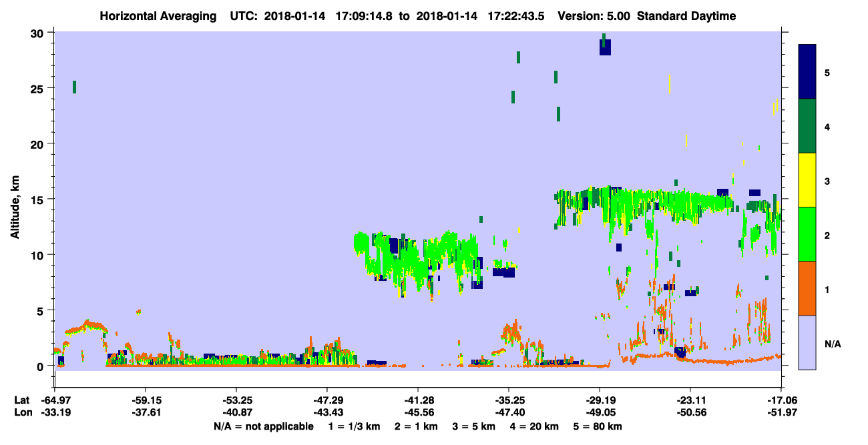The width and height of the screenshot is (868, 445).
Task: Click latitude value -35.25
Action: pos(508,400)
